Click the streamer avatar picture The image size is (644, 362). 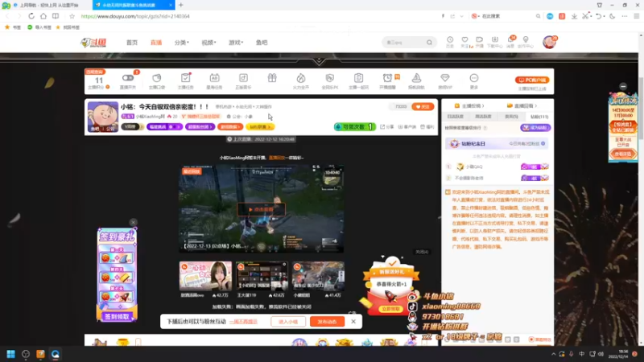[103, 117]
